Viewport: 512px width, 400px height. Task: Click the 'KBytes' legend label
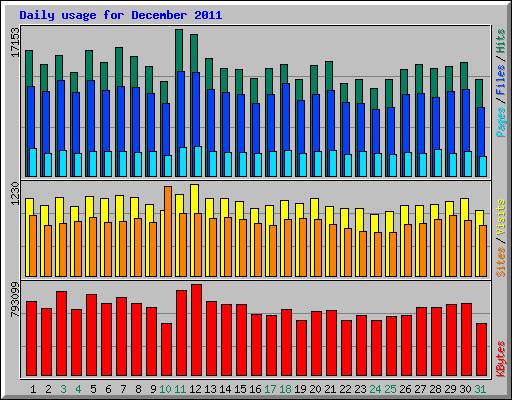(x=501, y=359)
